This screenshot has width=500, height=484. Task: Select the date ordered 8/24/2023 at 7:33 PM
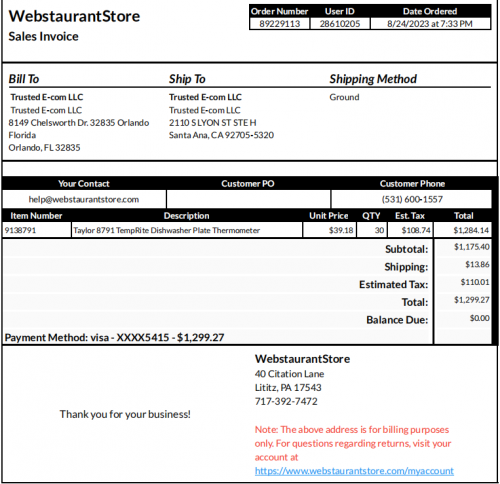pos(430,24)
